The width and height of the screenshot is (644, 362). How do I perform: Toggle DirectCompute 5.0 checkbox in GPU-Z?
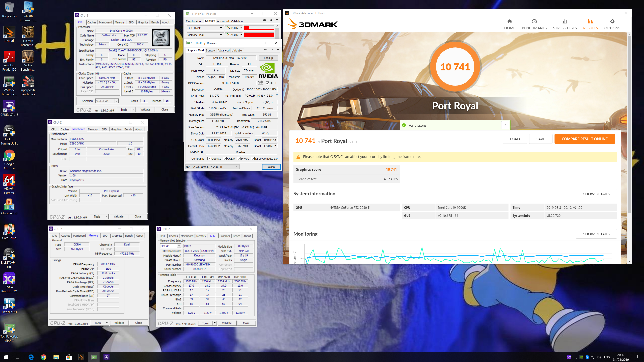point(253,159)
